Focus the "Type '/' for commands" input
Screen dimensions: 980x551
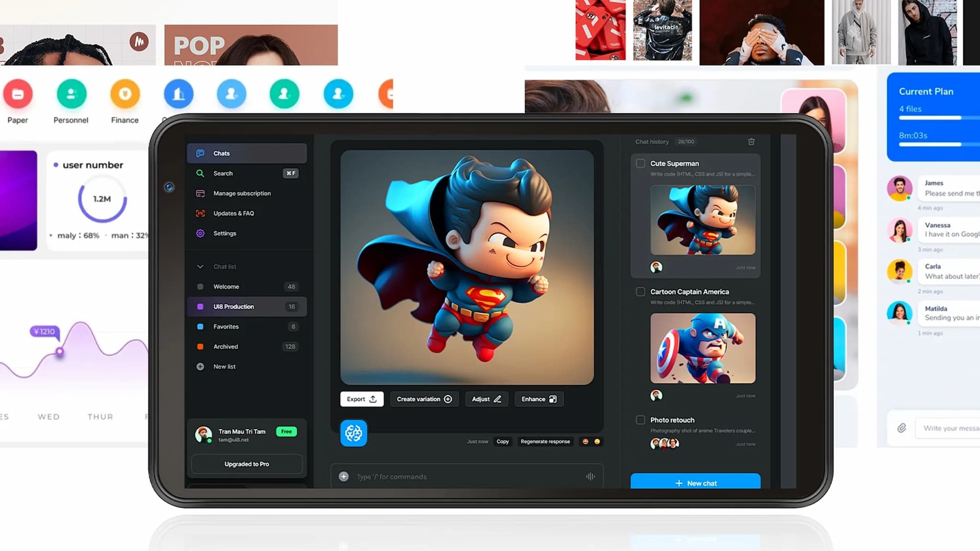click(467, 477)
